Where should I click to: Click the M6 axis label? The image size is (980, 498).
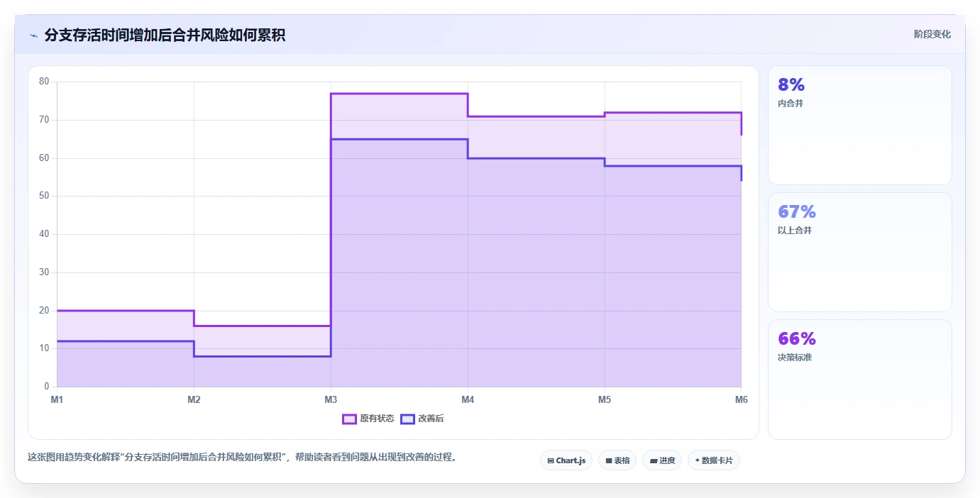click(742, 399)
